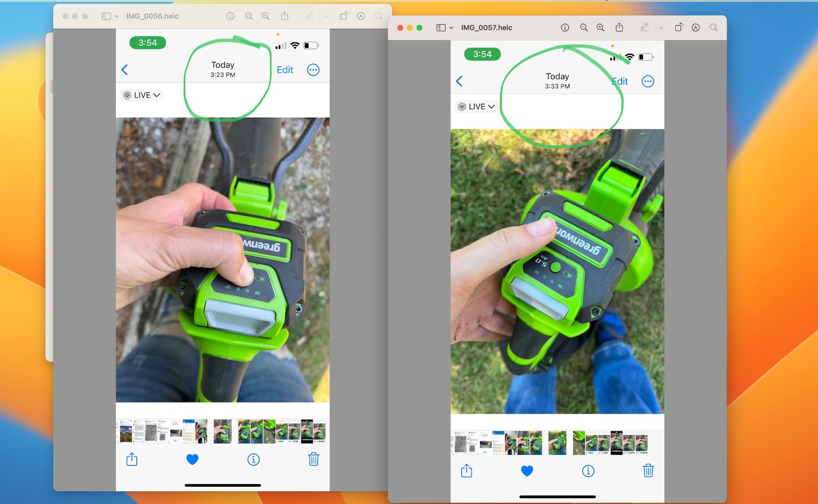Image resolution: width=818 pixels, height=504 pixels.
Task: Tap the share icon below IMG_0057.heic photo
Action: coord(466,470)
